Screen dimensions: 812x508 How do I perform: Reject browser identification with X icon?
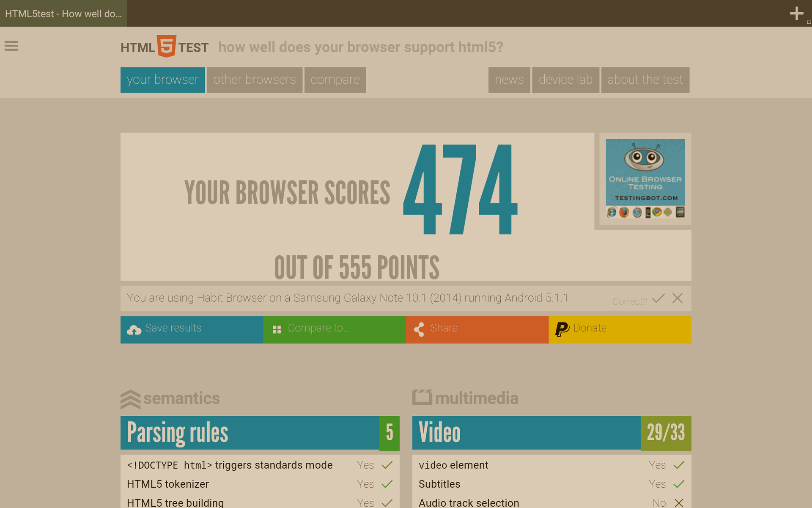[678, 298]
